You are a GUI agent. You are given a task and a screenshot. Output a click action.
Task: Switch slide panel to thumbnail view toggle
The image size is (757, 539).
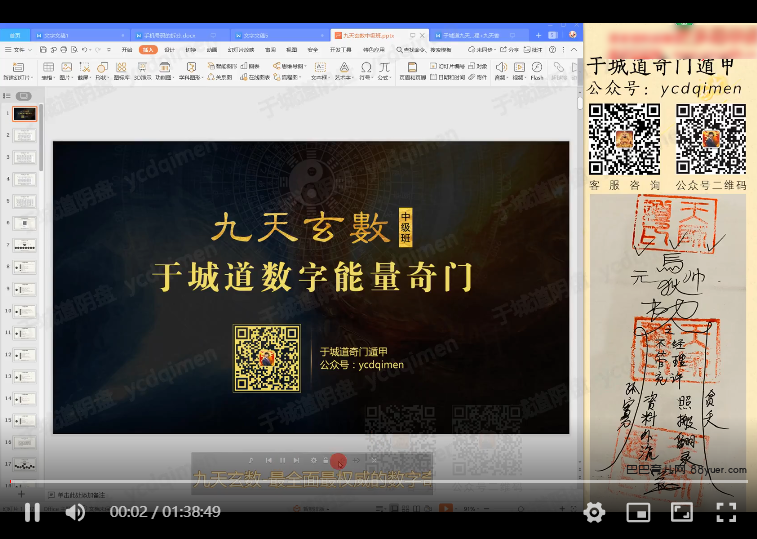tap(23, 96)
